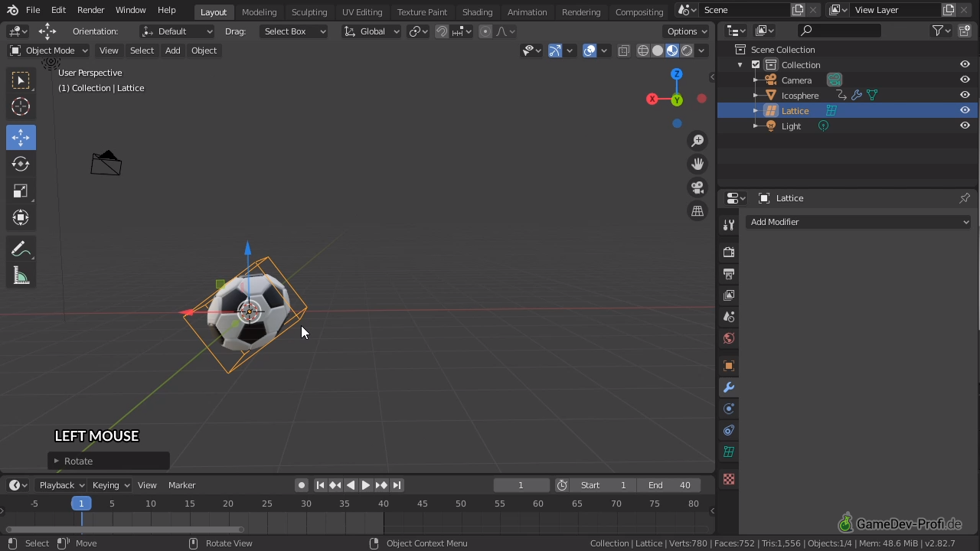The width and height of the screenshot is (980, 551).
Task: Activate the Measure ruler tool
Action: click(x=21, y=275)
